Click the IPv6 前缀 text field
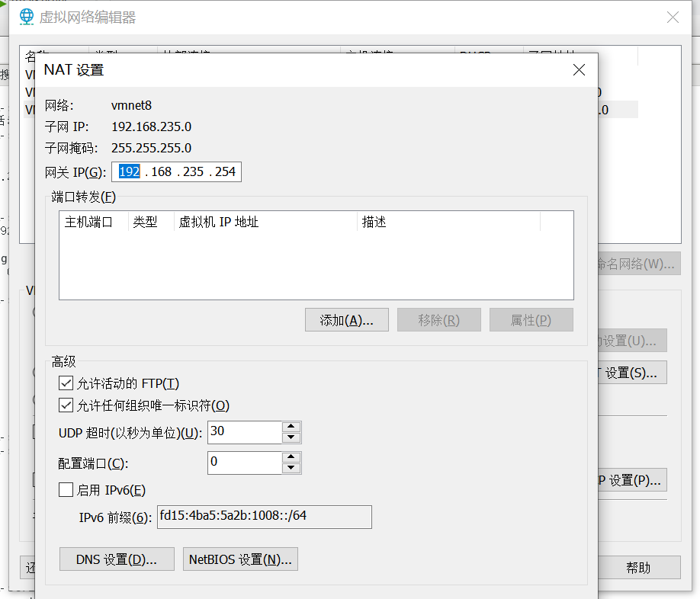The width and height of the screenshot is (700, 599). pyautogui.click(x=265, y=517)
